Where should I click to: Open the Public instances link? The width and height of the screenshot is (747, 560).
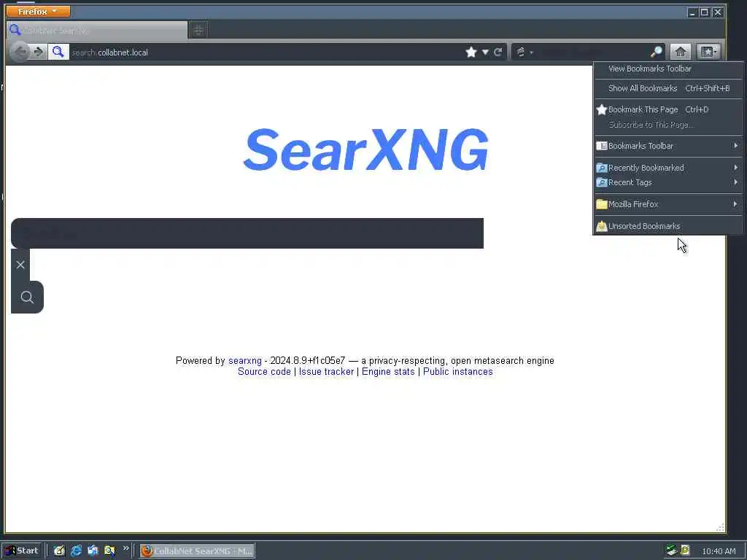point(458,371)
